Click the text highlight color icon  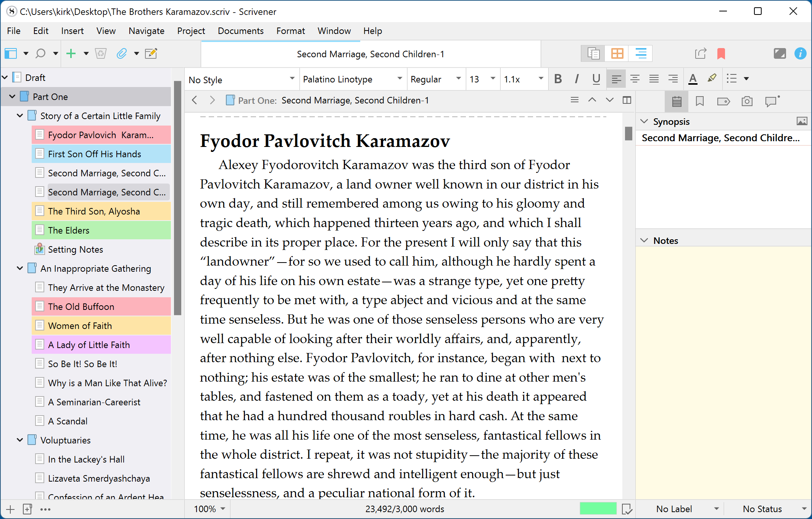[712, 79]
